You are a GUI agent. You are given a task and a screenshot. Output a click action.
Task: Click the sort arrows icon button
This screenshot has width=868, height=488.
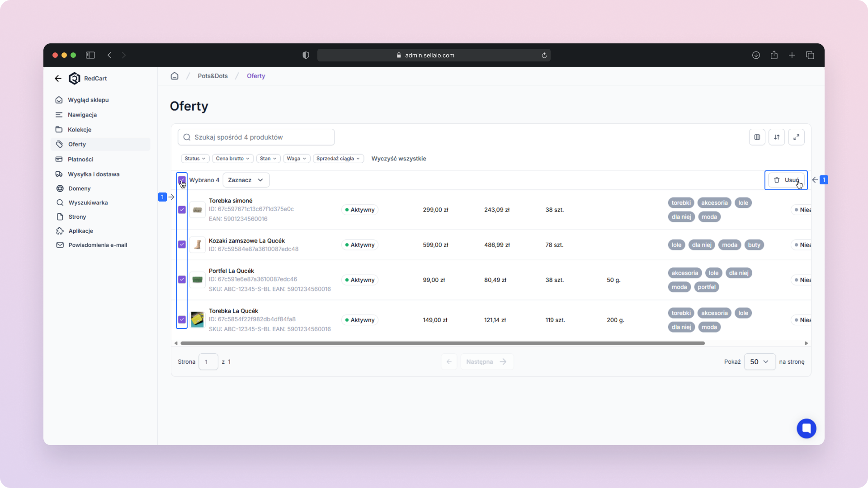pyautogui.click(x=777, y=137)
